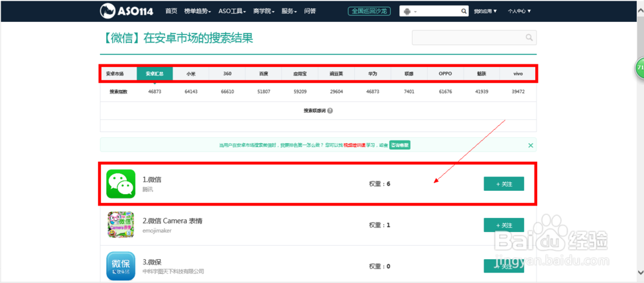This screenshot has width=644, height=283.
Task: Switch to the 360 market tab
Action: (x=227, y=74)
